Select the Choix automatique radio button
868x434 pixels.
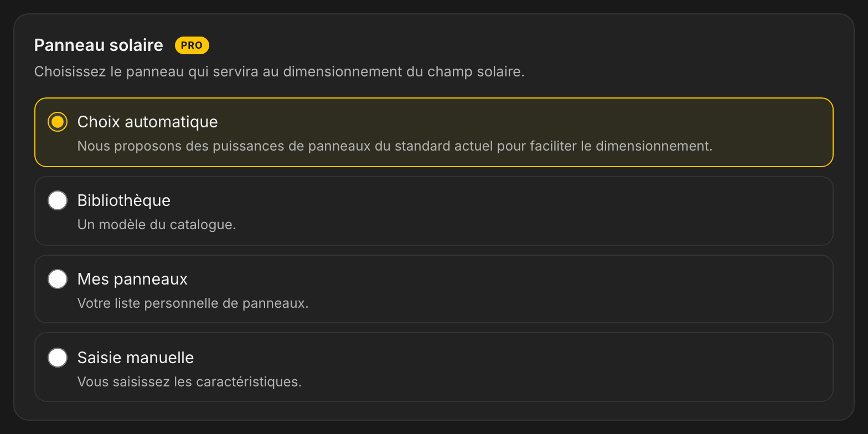pos(58,122)
